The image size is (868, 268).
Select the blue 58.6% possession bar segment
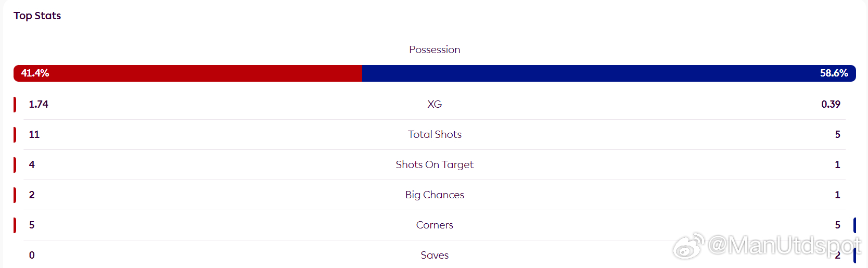click(x=609, y=73)
